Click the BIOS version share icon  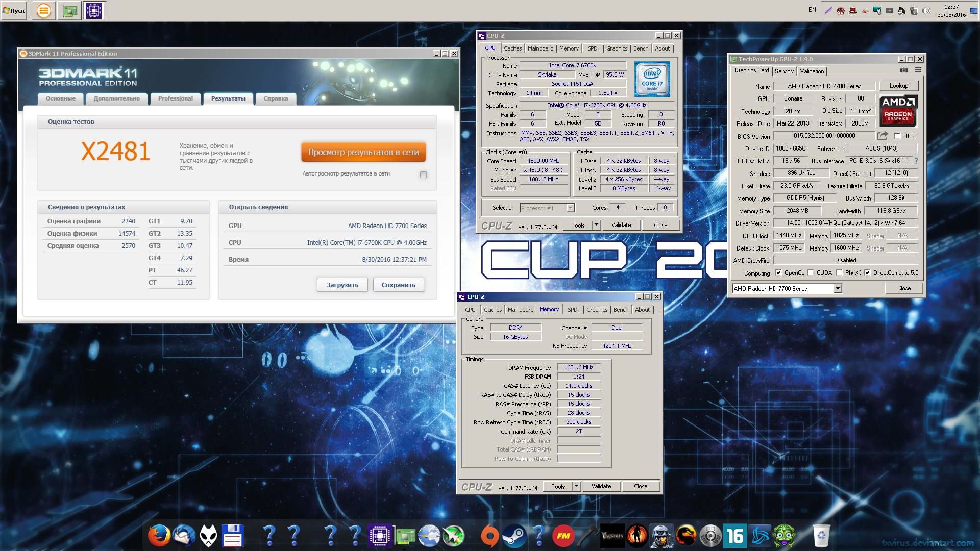[x=883, y=136]
